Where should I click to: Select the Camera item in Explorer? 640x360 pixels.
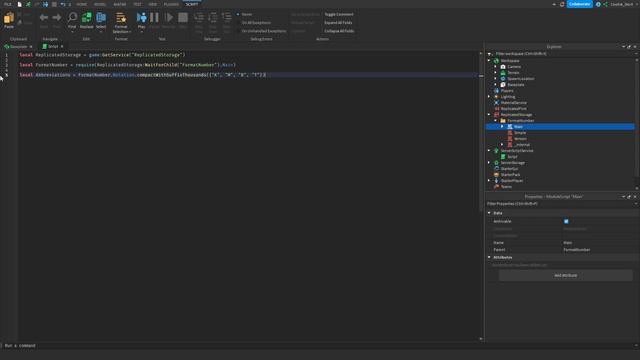click(514, 67)
